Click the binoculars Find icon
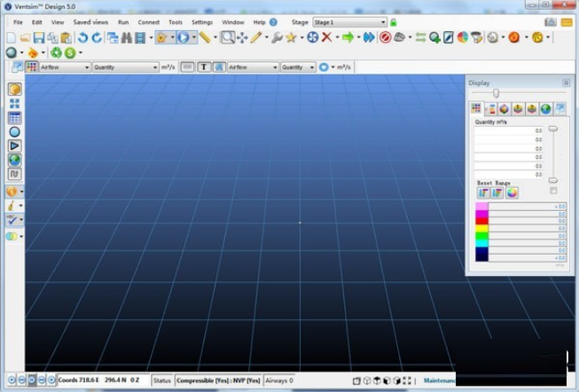579x392 pixels. [x=126, y=38]
